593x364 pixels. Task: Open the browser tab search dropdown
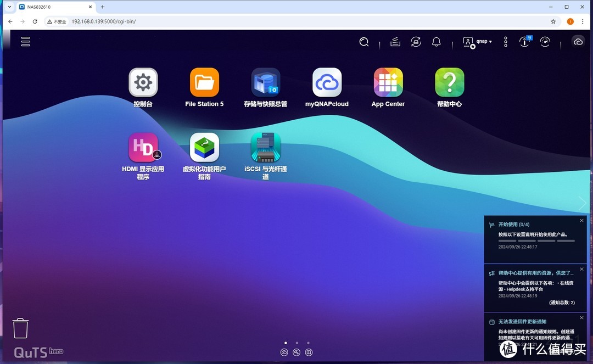coord(9,7)
